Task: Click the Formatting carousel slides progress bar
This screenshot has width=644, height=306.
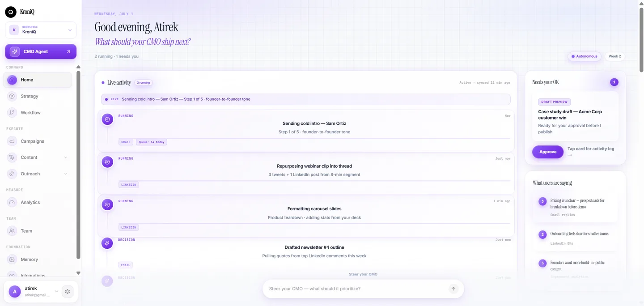Action: (x=314, y=223)
